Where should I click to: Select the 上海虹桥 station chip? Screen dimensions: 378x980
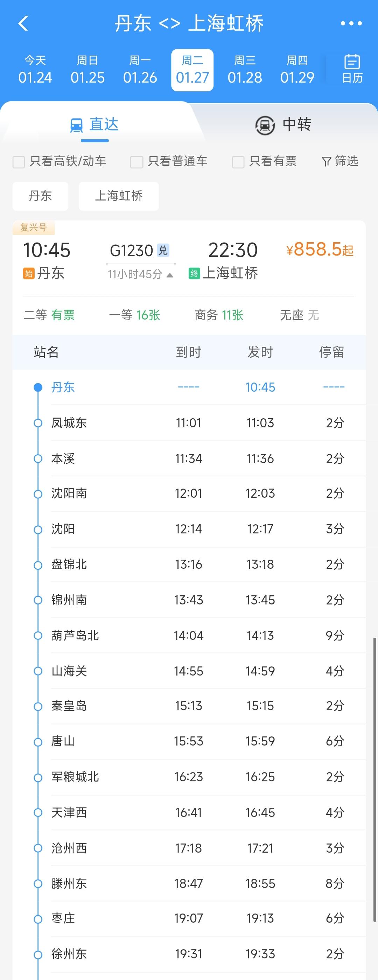click(119, 196)
